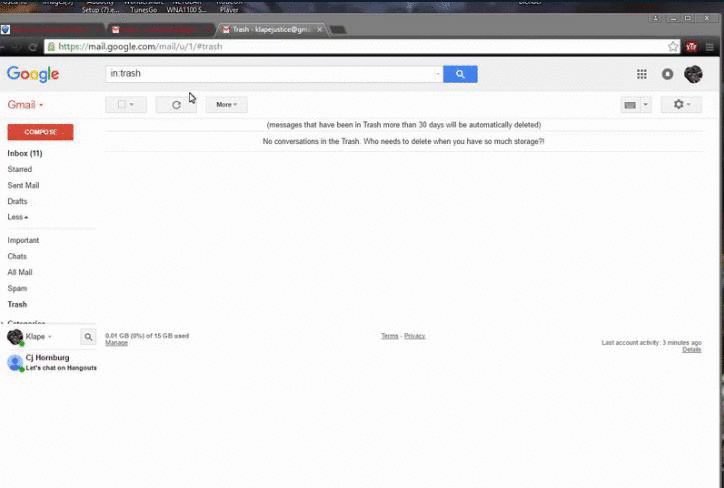724x488 pixels.
Task: Open the More actions dropdown
Action: tap(226, 105)
